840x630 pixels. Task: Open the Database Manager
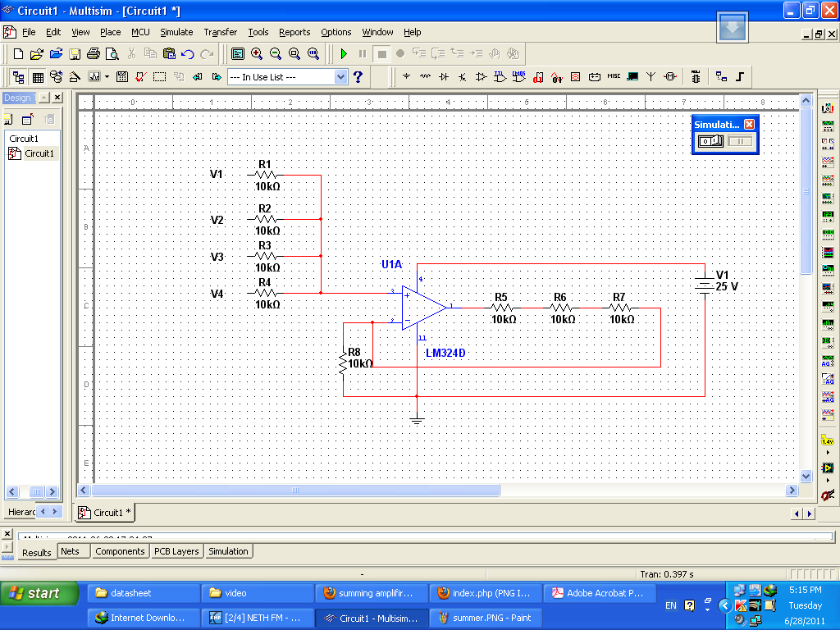tap(56, 76)
